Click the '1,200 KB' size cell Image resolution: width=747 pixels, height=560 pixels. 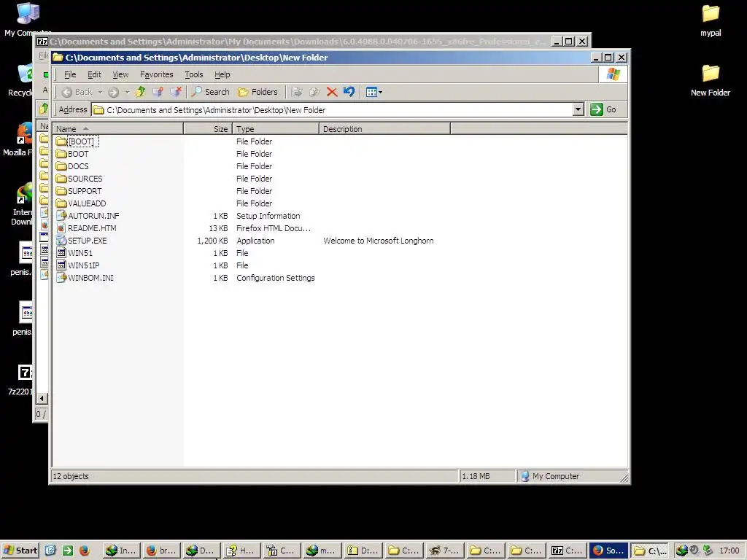coord(212,241)
